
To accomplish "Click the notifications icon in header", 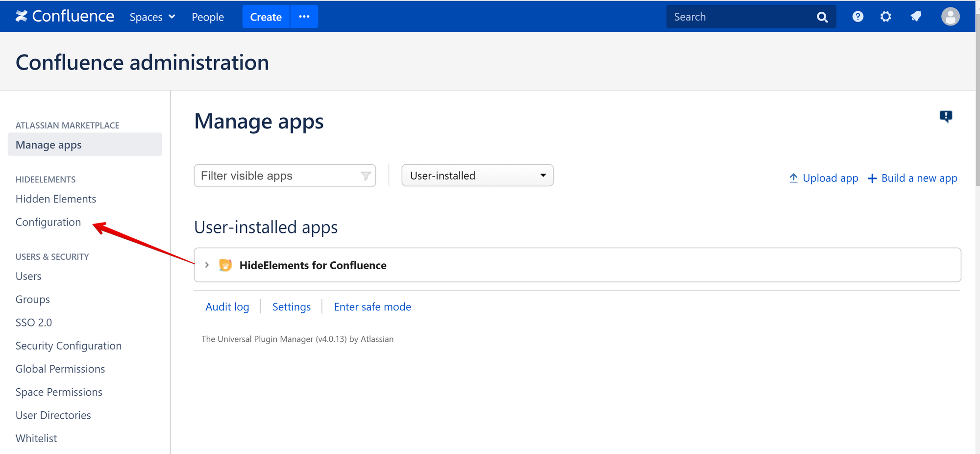I will click(x=916, y=17).
